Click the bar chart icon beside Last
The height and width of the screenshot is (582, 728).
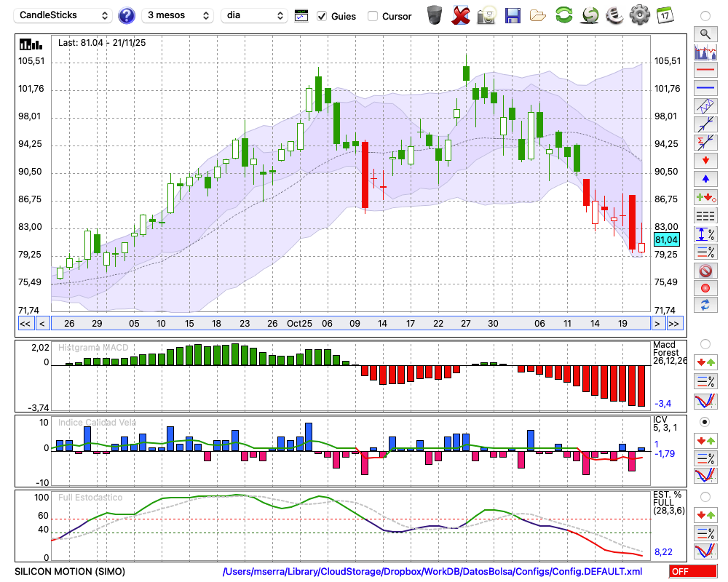[x=31, y=44]
